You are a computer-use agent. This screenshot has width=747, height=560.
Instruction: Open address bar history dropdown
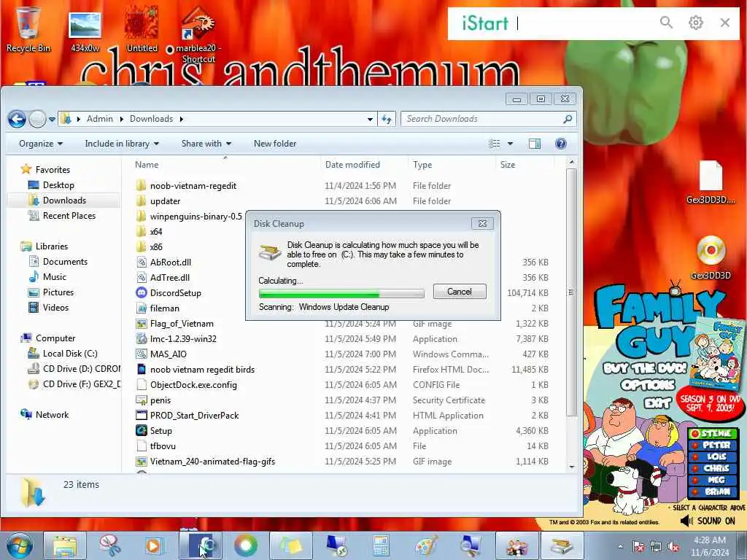point(370,119)
